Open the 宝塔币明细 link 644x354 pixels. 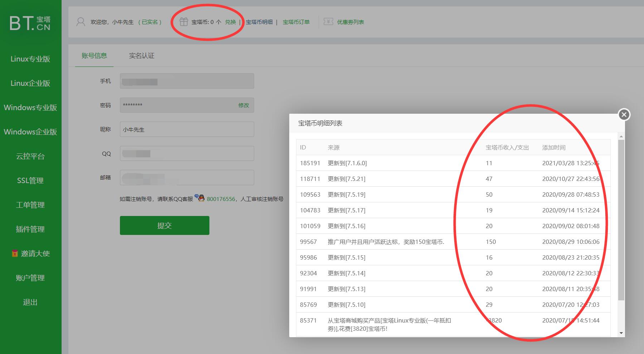coord(259,22)
